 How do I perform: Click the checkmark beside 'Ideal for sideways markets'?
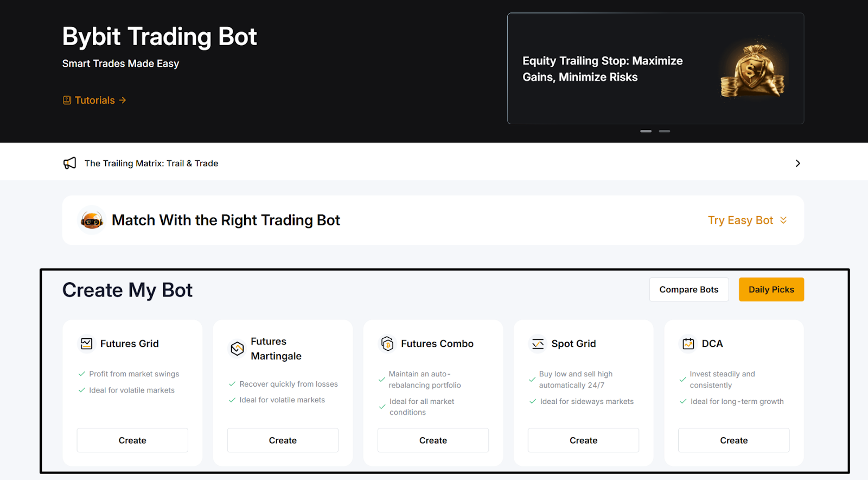pyautogui.click(x=533, y=401)
